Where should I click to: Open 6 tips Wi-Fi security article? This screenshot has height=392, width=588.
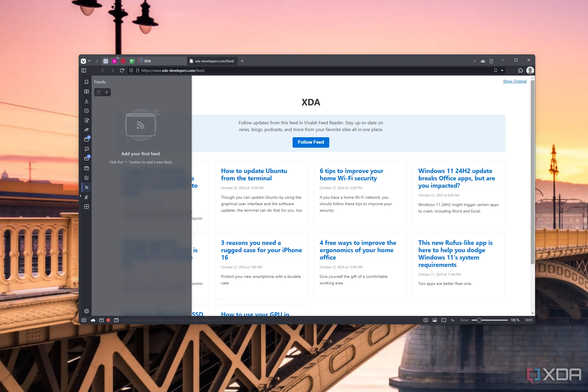351,174
